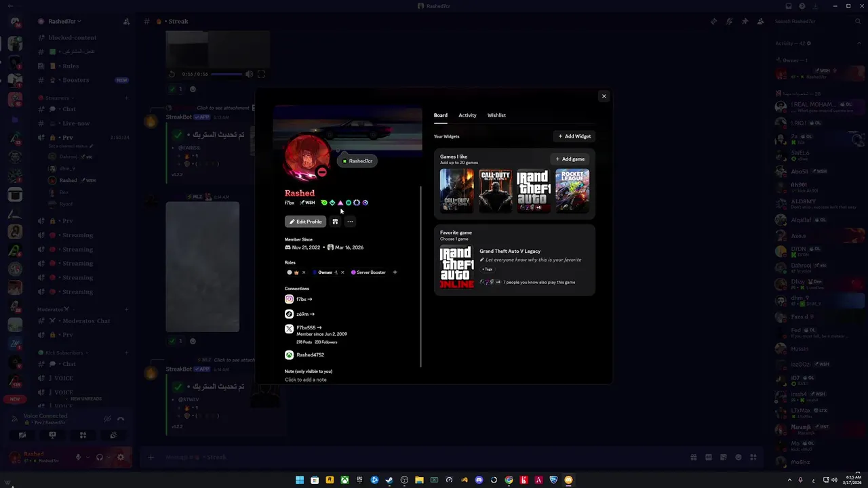Click the Do Not Disturb status badge
868x488 pixels.
tap(321, 172)
